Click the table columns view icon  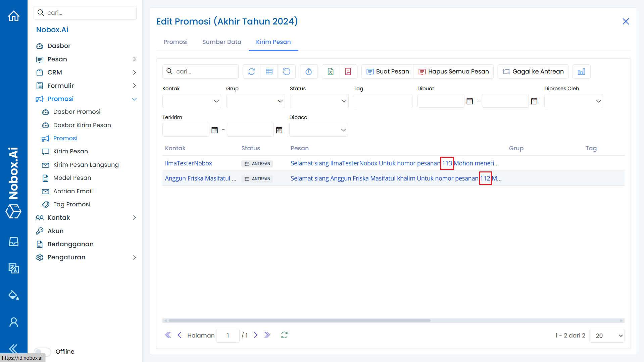click(x=269, y=71)
